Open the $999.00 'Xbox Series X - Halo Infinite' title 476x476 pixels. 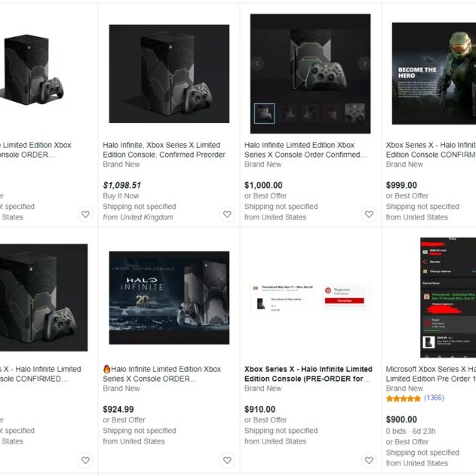(x=431, y=150)
